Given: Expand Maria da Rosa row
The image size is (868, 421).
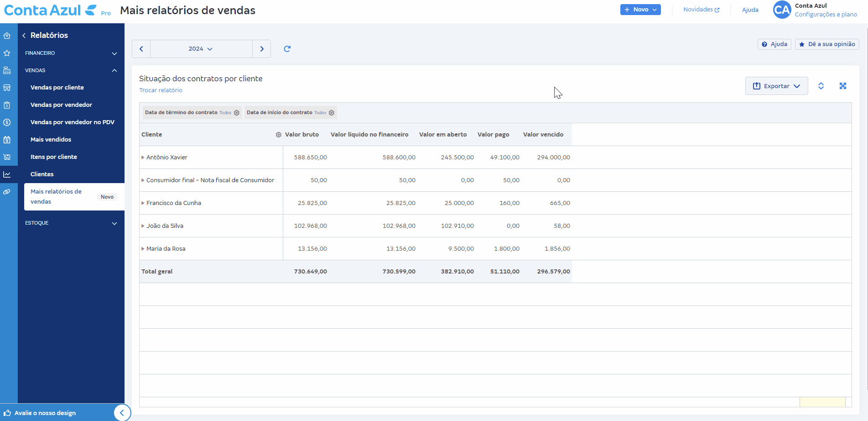Looking at the screenshot, I should (143, 249).
